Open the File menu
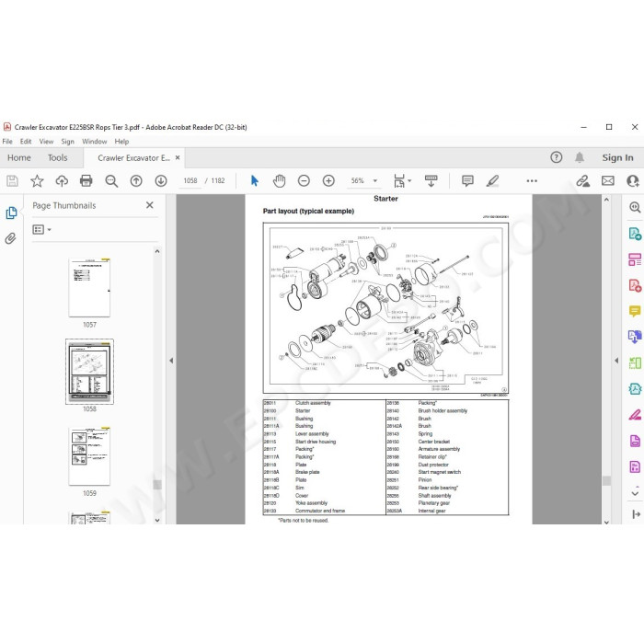The height and width of the screenshot is (644, 644). (x=7, y=142)
